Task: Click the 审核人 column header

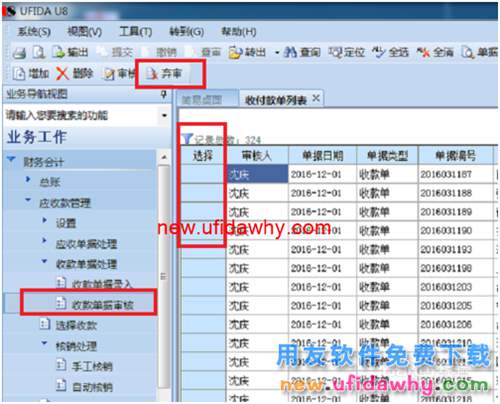Action: click(x=257, y=155)
